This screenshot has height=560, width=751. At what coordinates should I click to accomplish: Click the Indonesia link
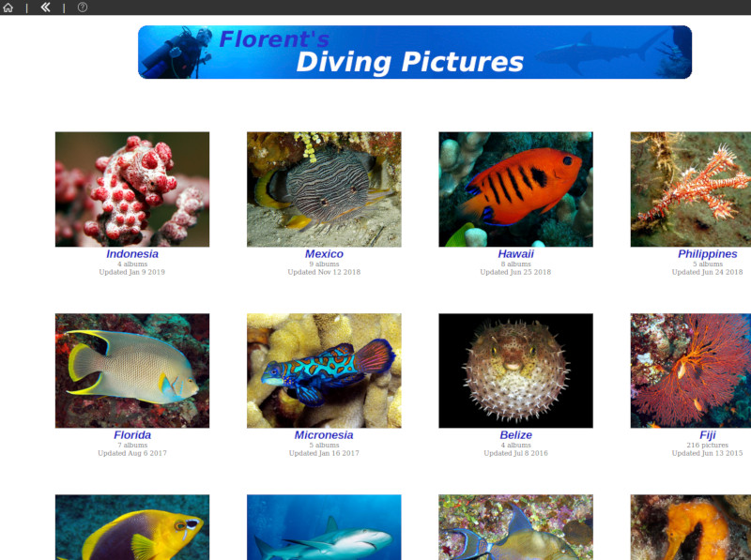132,254
